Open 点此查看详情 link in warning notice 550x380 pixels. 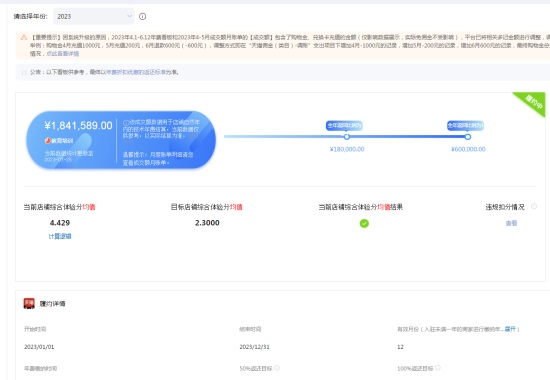[x=62, y=54]
